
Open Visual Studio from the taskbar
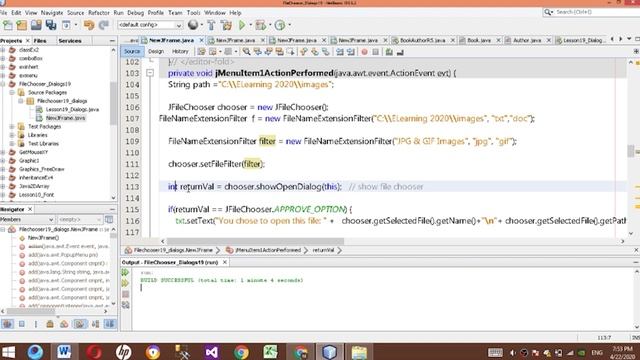(x=211, y=352)
